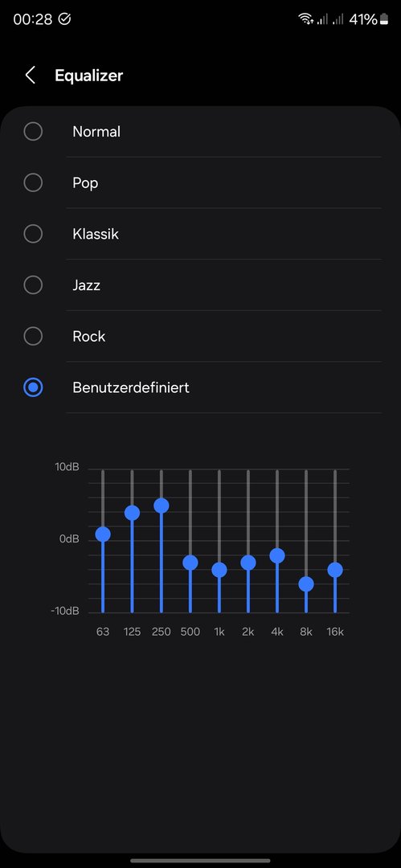This screenshot has width=401, height=868.
Task: Click the 63 Hz slider knob
Action: pyautogui.click(x=103, y=534)
